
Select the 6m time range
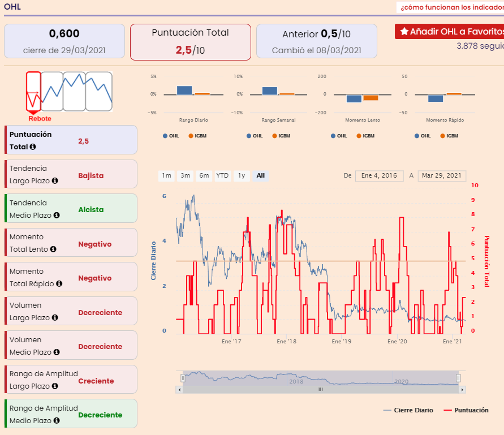[204, 175]
